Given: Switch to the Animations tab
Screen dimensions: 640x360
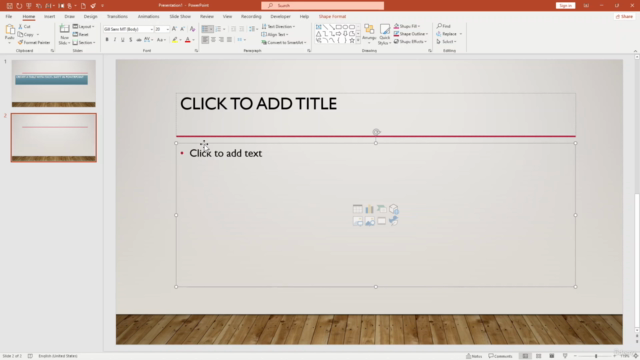Looking at the screenshot, I should point(148,16).
